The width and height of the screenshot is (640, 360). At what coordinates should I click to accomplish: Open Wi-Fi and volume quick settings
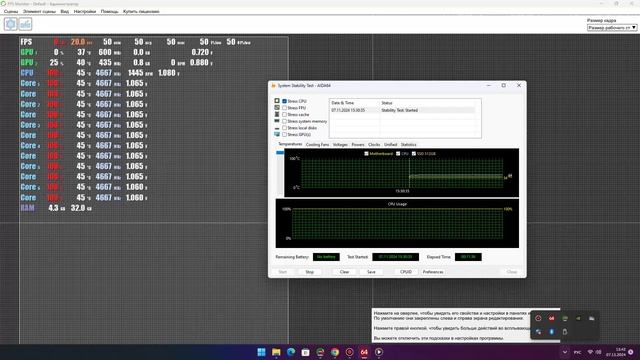594,352
